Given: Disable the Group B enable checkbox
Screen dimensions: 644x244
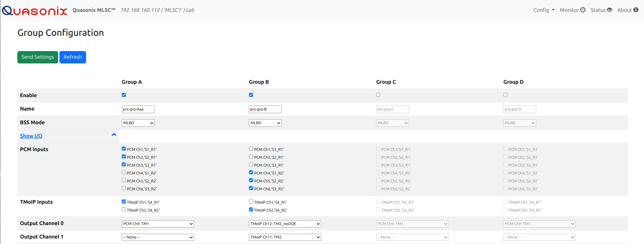Looking at the screenshot, I should [x=251, y=95].
